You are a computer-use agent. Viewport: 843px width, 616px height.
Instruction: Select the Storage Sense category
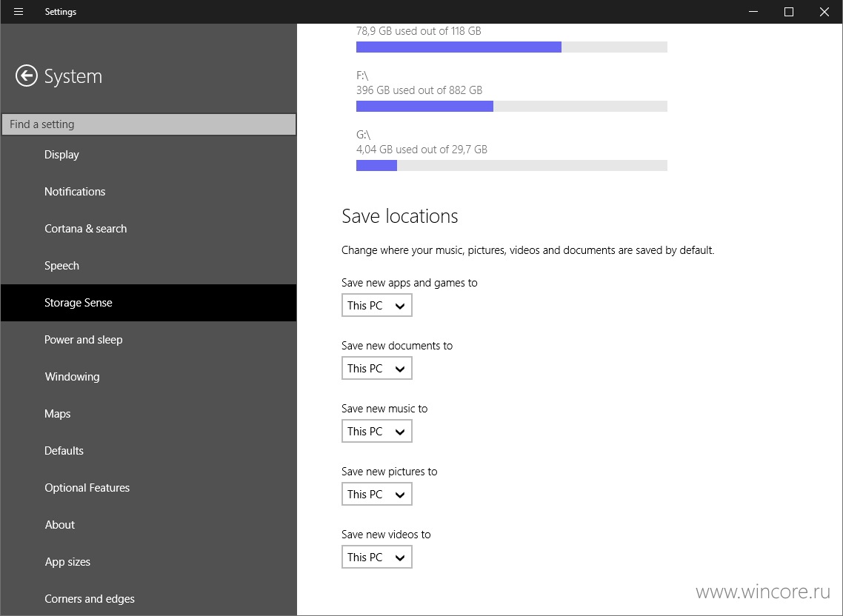pos(148,303)
